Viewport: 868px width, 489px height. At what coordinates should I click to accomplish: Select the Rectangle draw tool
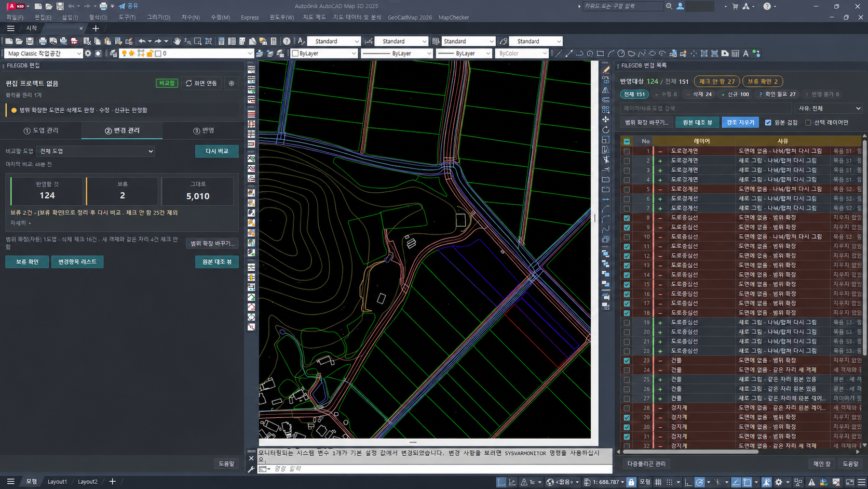600,54
